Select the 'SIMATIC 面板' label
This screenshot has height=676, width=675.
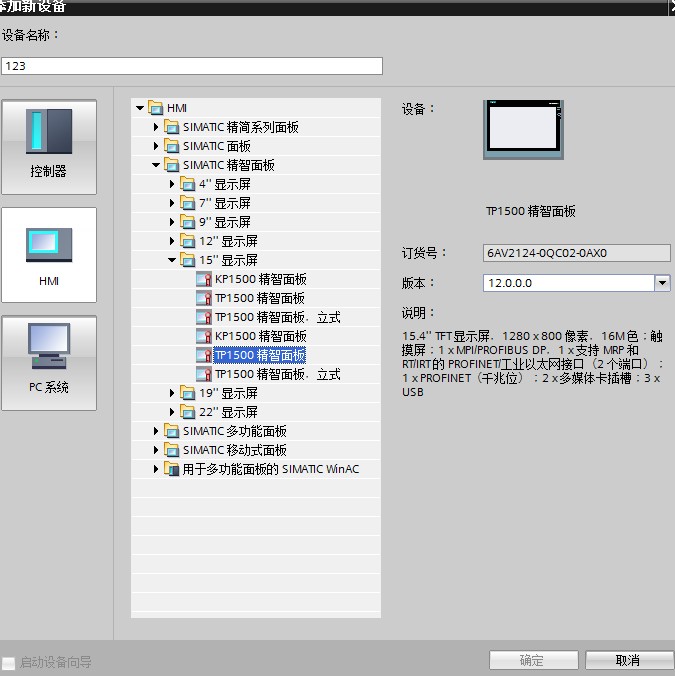pos(216,146)
